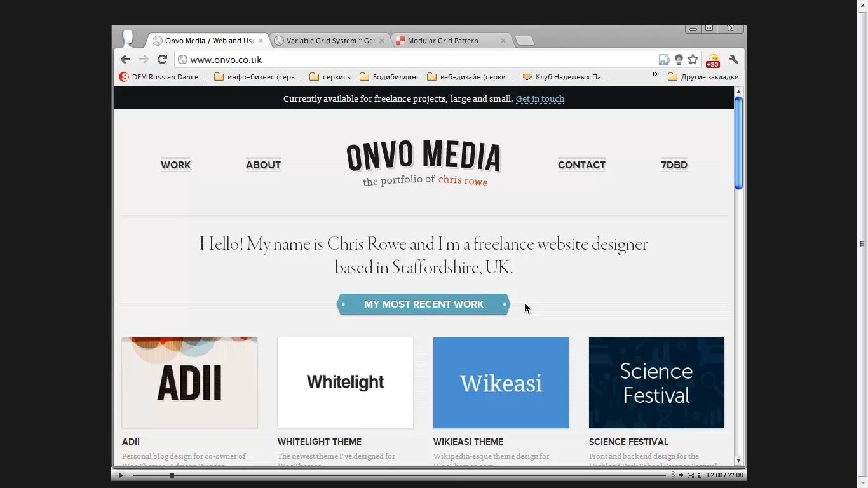
Task: Click the ONVO MEDIA logo
Action: pos(424,163)
